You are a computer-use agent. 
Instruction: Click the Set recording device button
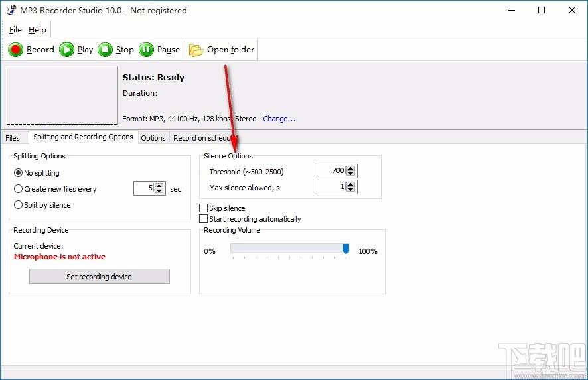pos(100,276)
